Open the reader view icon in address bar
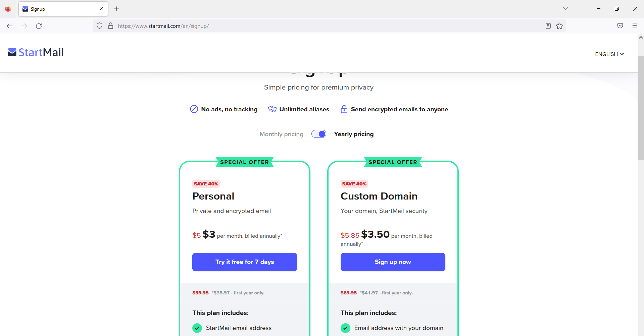This screenshot has height=336, width=644. point(548,26)
